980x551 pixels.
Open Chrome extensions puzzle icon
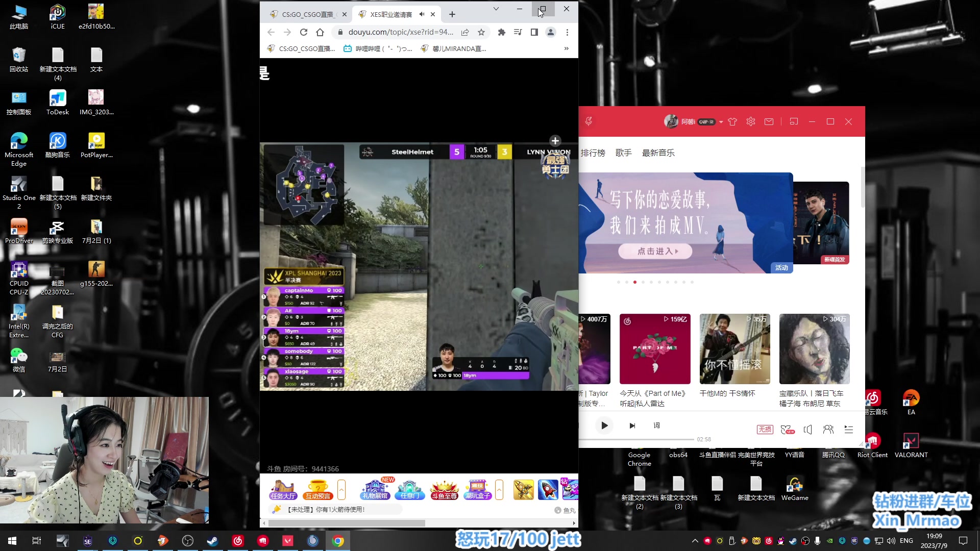[x=502, y=32]
